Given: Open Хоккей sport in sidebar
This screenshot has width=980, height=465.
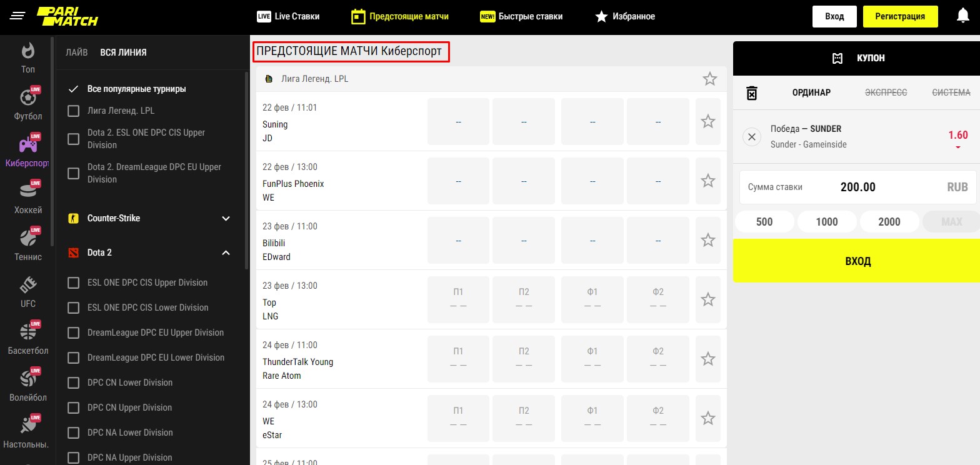Looking at the screenshot, I should [x=28, y=198].
